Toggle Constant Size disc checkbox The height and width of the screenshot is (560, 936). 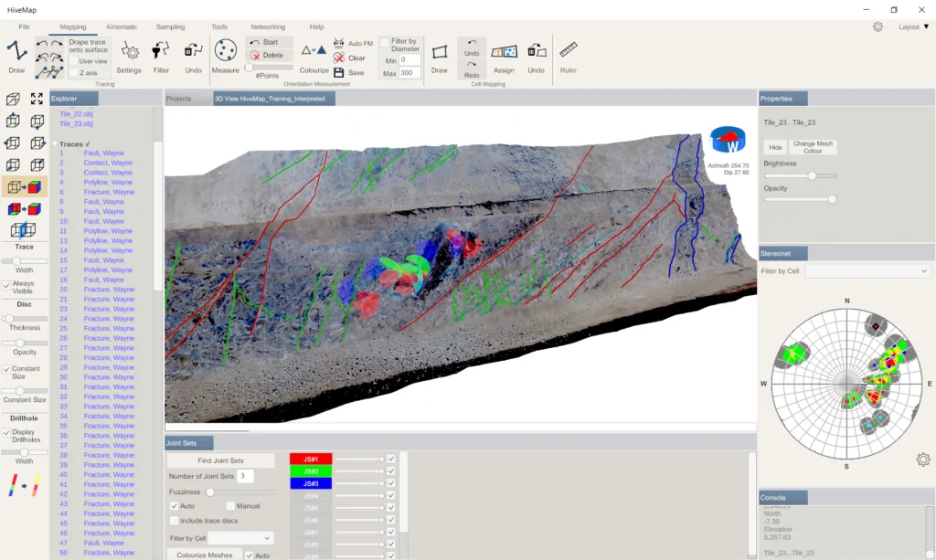pos(6,370)
